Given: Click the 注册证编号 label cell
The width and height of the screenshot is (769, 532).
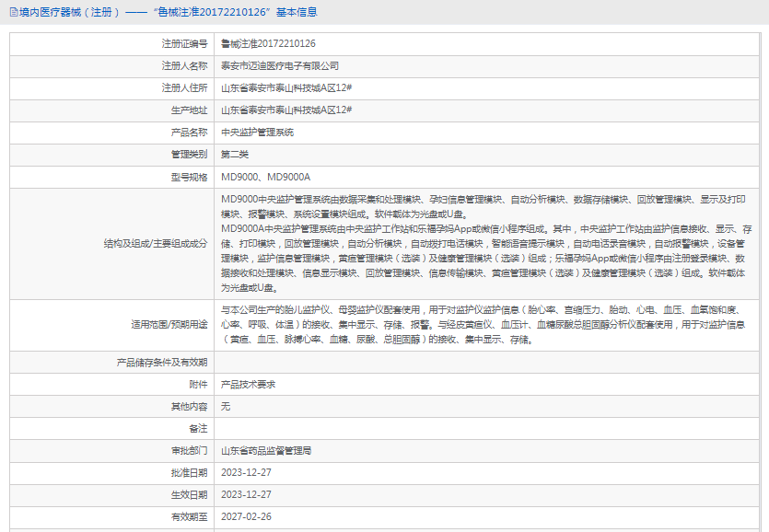Looking at the screenshot, I should tap(185, 43).
